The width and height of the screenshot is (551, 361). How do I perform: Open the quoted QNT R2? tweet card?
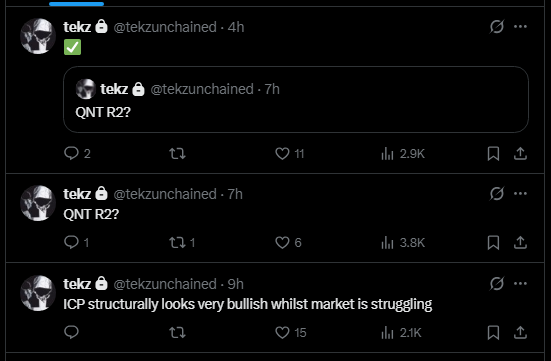tap(296, 99)
